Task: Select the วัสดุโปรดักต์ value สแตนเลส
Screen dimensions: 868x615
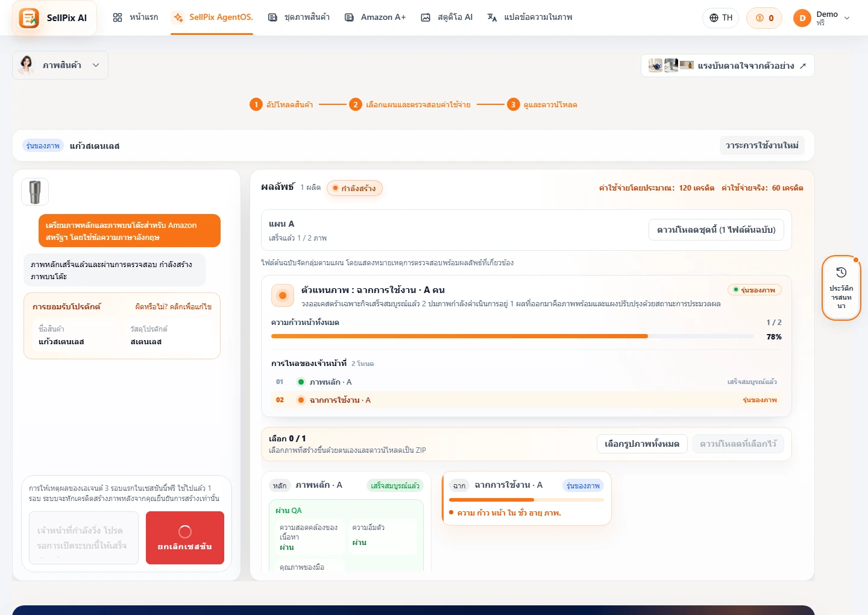Action: coord(146,342)
